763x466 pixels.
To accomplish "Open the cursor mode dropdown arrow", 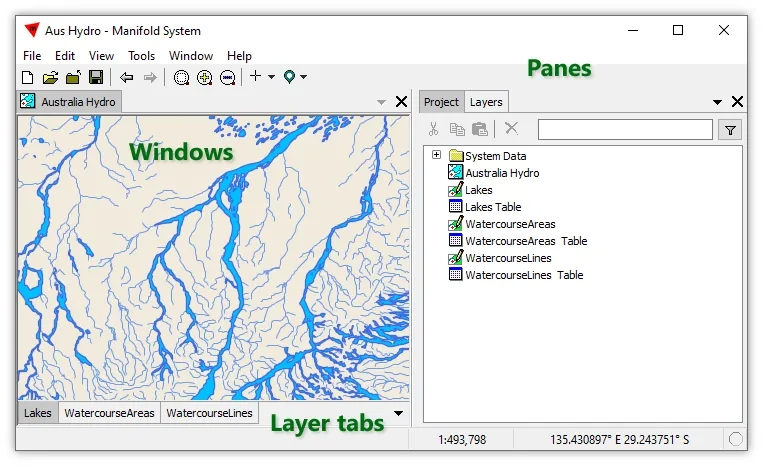I will tap(272, 77).
